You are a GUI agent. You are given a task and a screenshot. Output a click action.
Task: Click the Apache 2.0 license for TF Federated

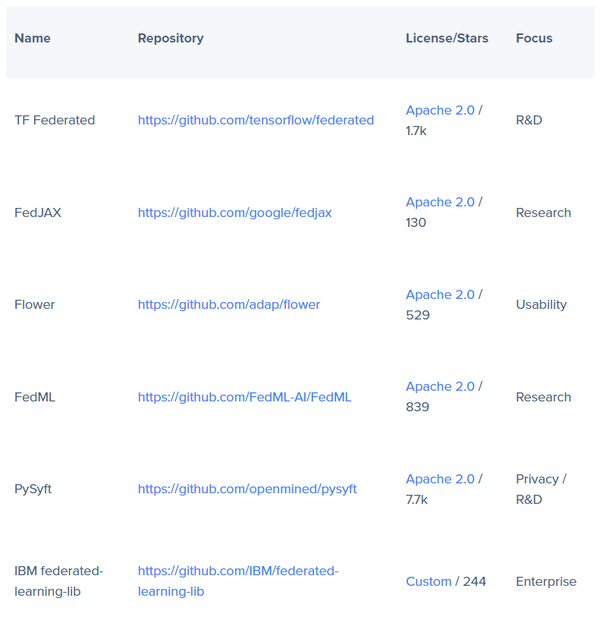[440, 110]
